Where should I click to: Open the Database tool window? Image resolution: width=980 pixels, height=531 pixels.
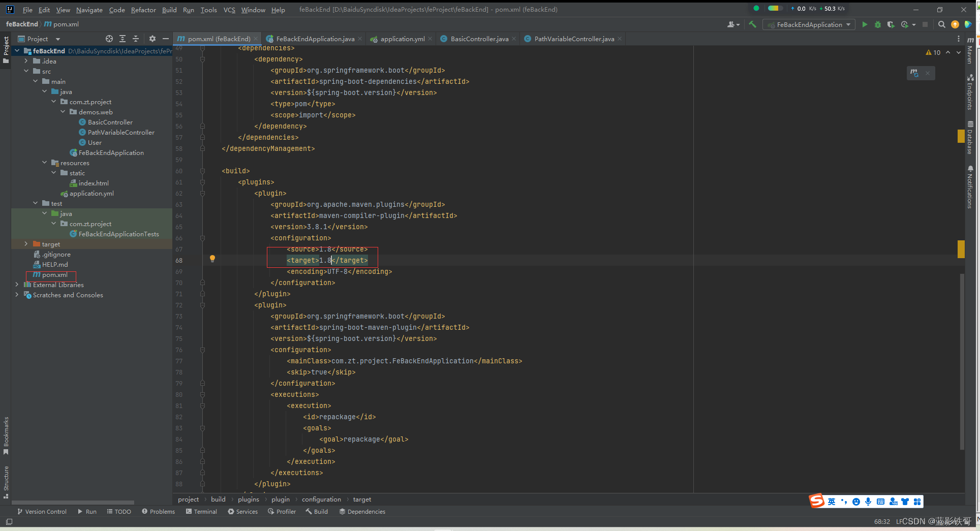click(970, 137)
